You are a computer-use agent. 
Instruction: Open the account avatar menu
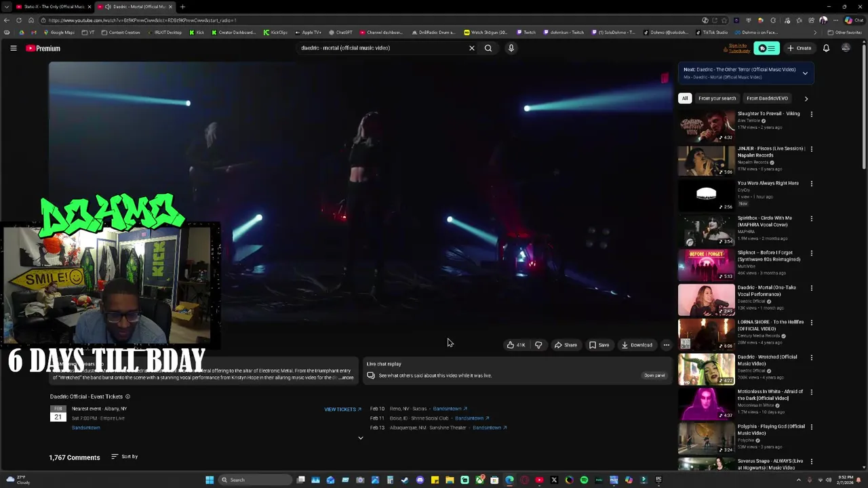846,48
